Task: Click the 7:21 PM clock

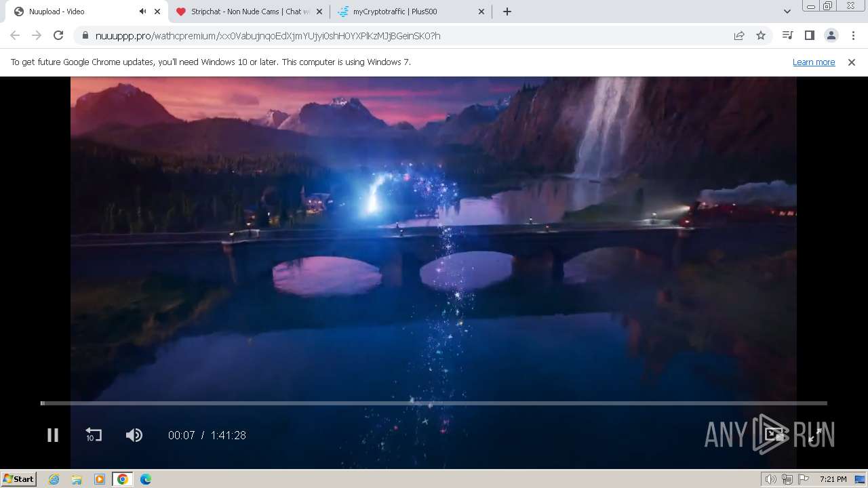Action: click(x=833, y=479)
